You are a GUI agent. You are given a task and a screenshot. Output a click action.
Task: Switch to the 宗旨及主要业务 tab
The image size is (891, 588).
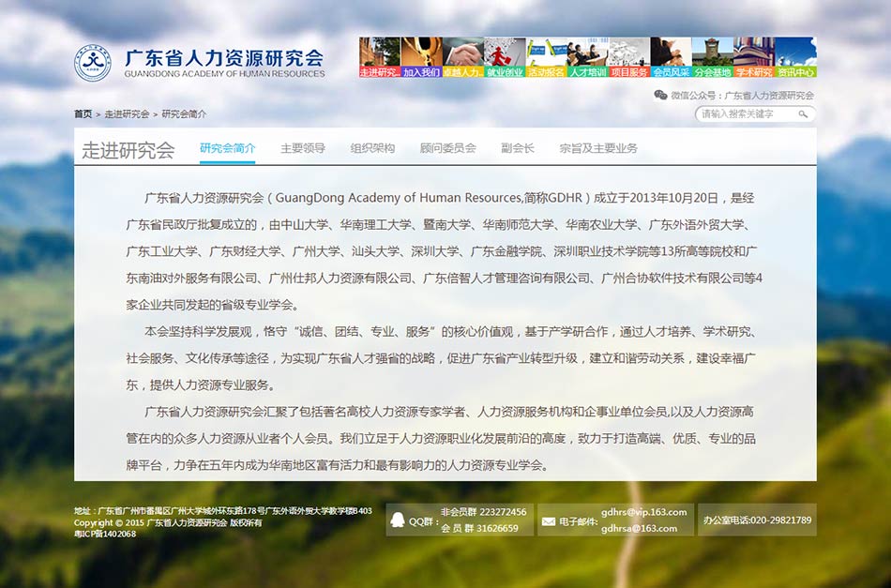598,148
